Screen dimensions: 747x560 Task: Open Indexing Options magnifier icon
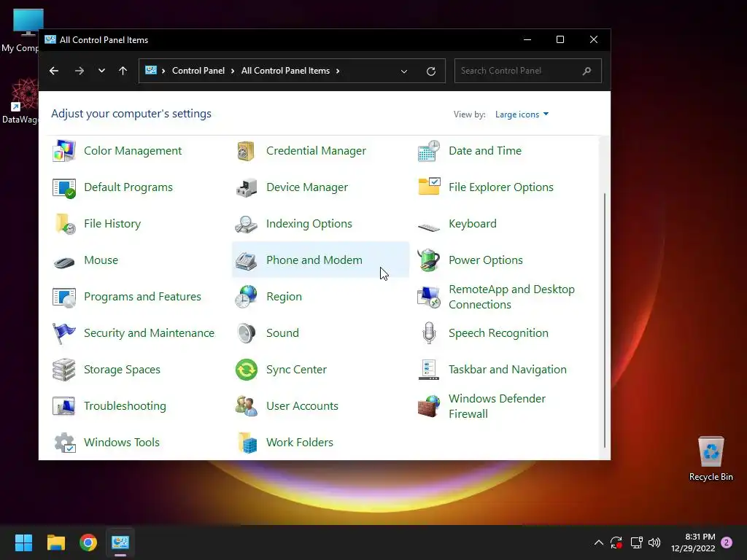247,224
